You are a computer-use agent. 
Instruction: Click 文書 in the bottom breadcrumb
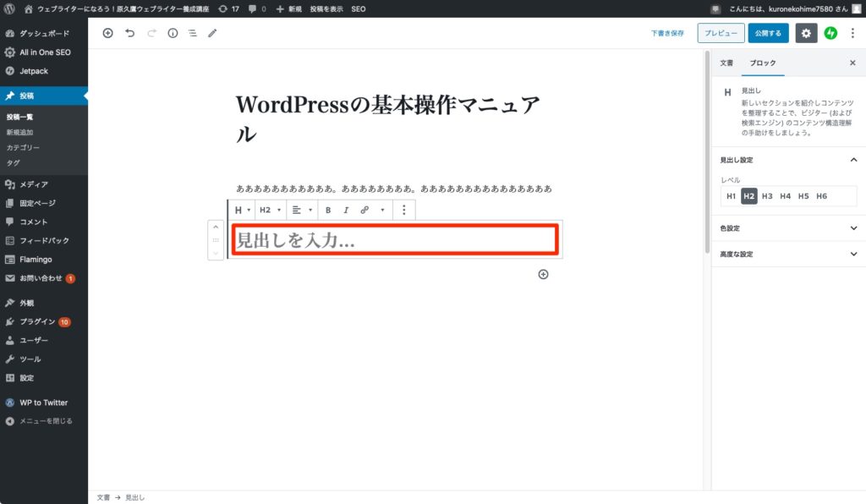[x=103, y=497]
